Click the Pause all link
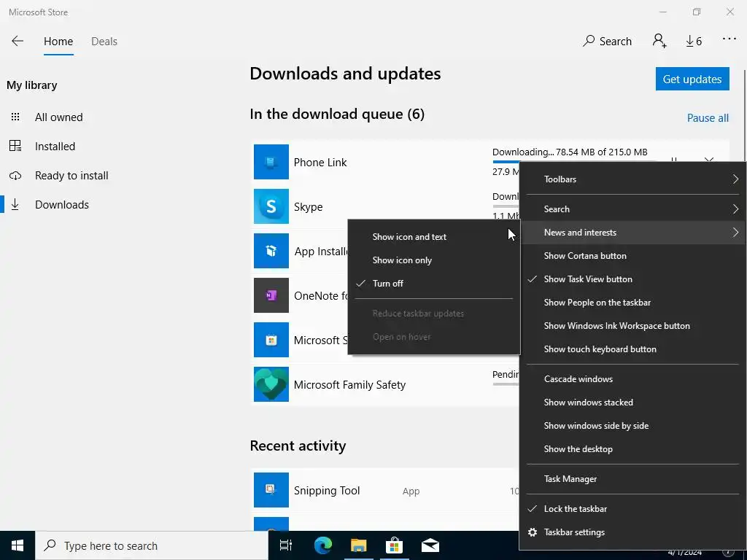This screenshot has width=747, height=560. click(x=708, y=117)
